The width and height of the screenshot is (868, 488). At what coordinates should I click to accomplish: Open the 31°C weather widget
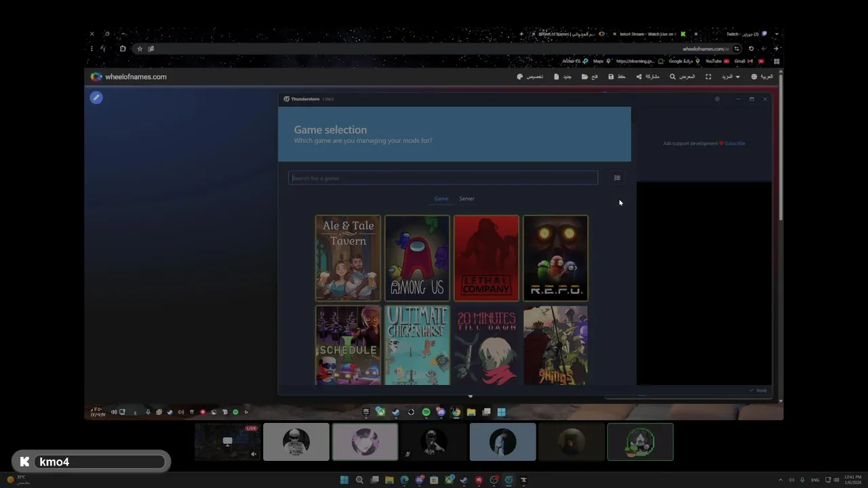coord(19,479)
